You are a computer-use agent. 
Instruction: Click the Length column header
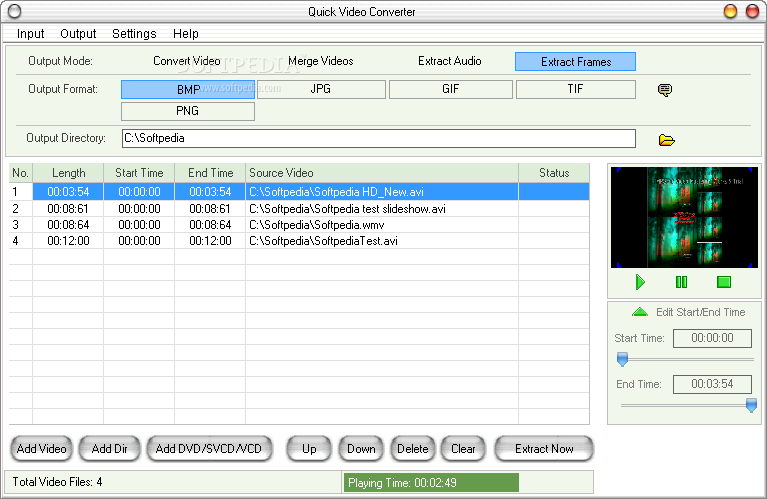click(x=68, y=173)
